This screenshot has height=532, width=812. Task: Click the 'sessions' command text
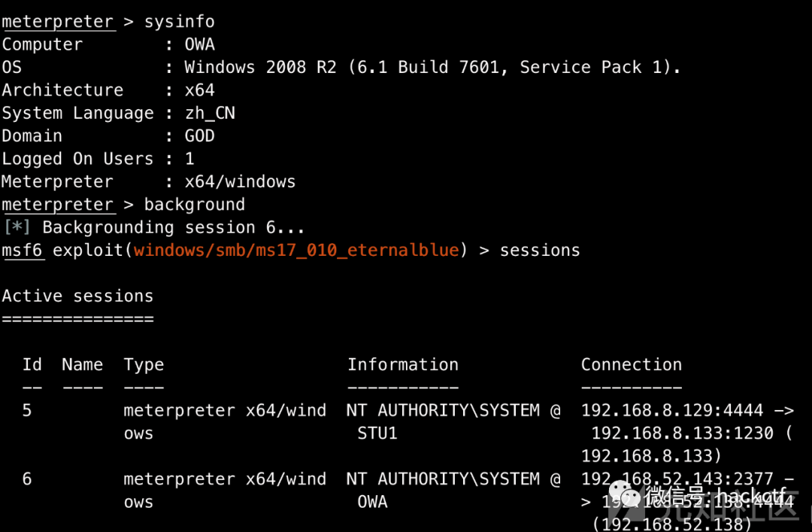coord(540,250)
